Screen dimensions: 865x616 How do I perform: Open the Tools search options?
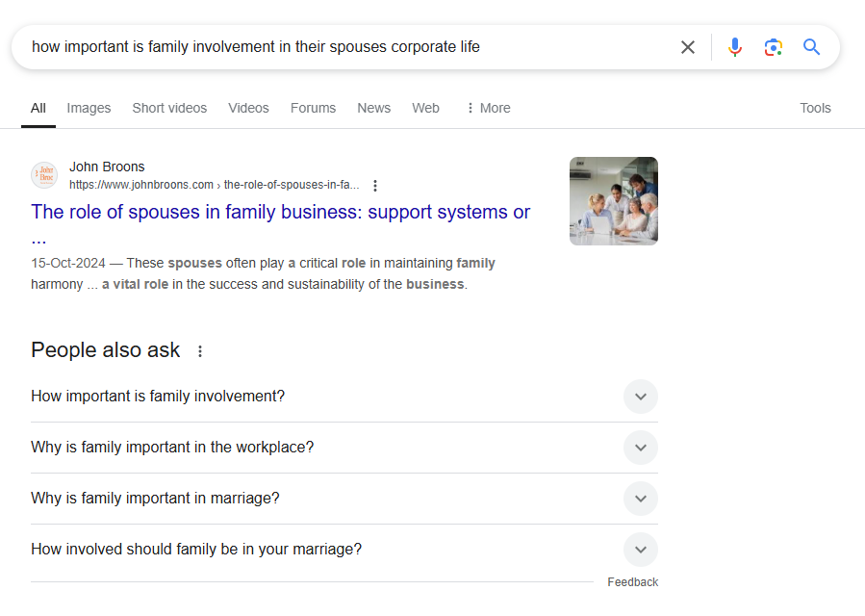coord(815,108)
